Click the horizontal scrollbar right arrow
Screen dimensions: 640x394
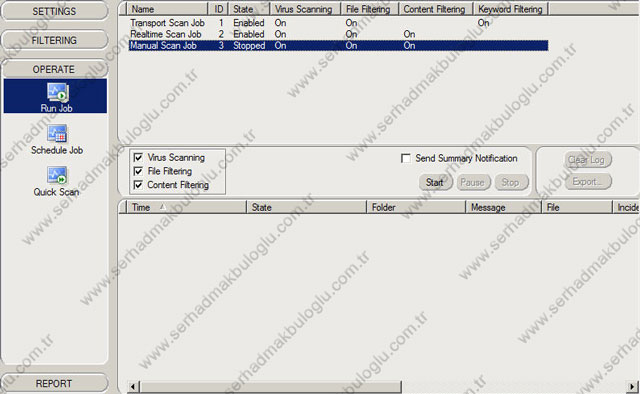632,386
